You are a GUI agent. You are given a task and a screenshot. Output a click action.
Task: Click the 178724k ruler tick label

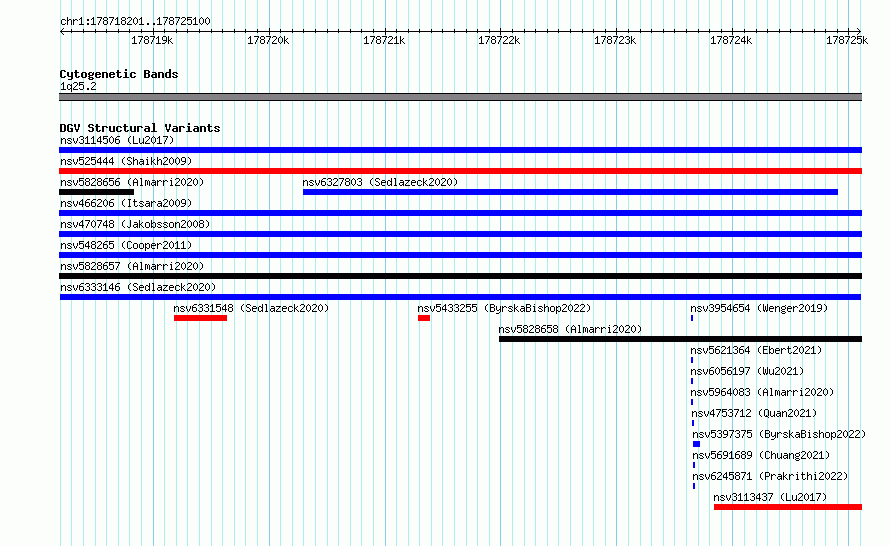coord(731,40)
